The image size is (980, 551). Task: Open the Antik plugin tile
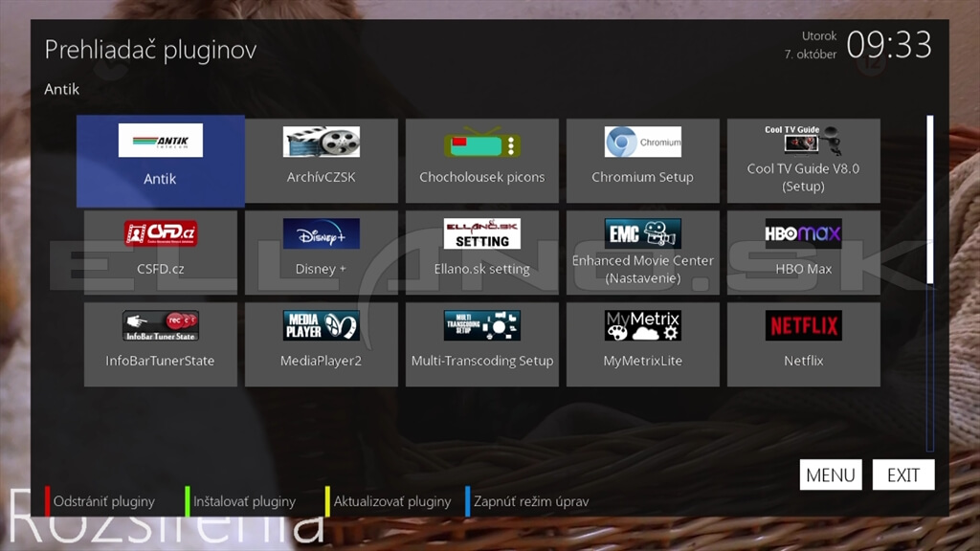pos(160,161)
